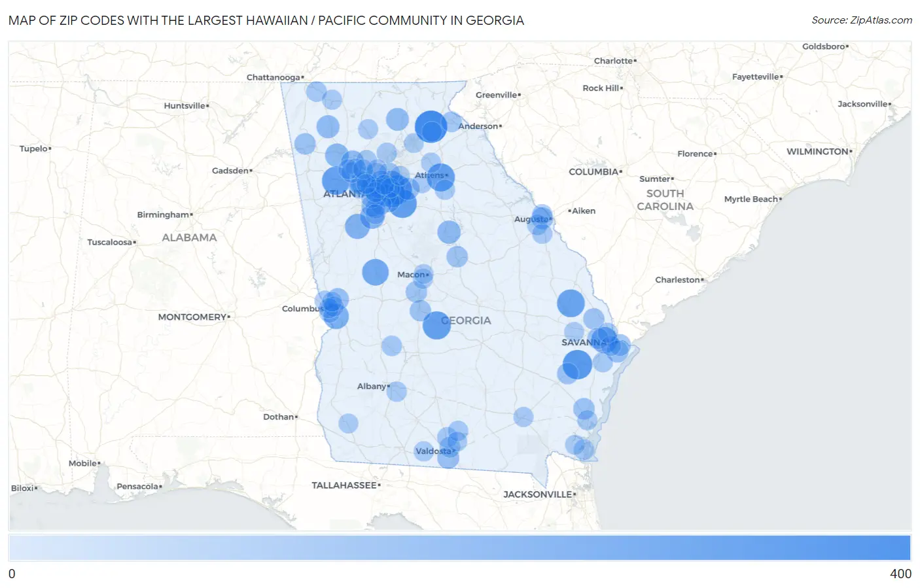Image resolution: width=920 pixels, height=588 pixels.
Task: Click the ALABAMA state label
Action: pyautogui.click(x=189, y=237)
